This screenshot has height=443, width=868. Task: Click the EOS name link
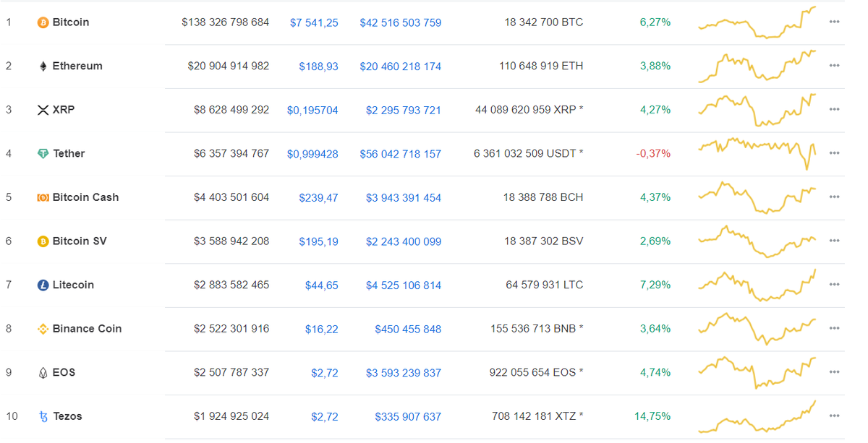click(x=64, y=372)
